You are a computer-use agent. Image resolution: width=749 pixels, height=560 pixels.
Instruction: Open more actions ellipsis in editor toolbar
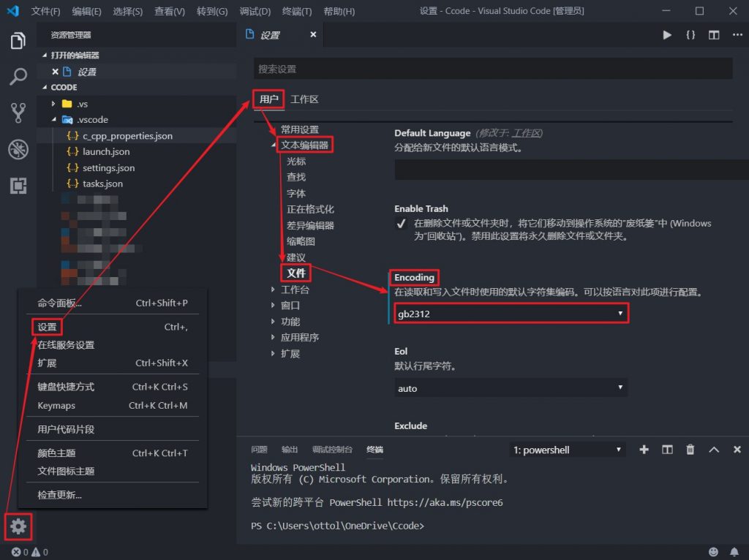click(737, 35)
